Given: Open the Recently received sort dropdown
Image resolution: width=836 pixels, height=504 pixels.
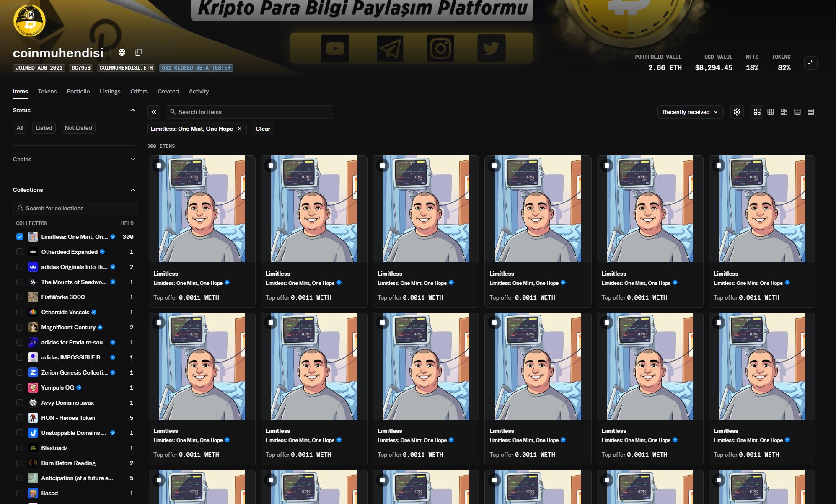Looking at the screenshot, I should coord(690,112).
